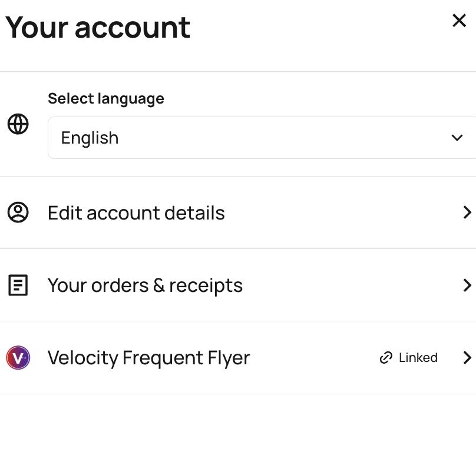Click the word Velocity in the menu
The width and height of the screenshot is (476, 472).
(x=83, y=358)
